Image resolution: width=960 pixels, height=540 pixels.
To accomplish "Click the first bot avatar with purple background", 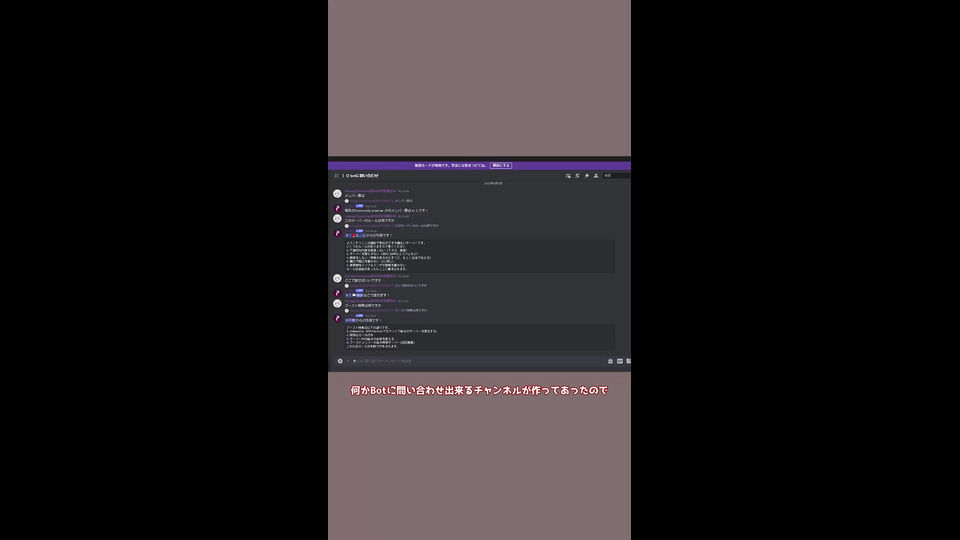I will tap(337, 208).
